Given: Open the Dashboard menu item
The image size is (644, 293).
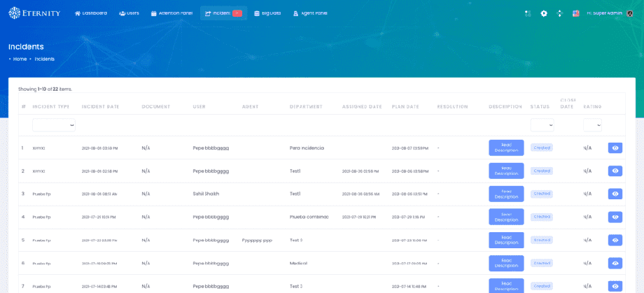Looking at the screenshot, I should coord(91,13).
